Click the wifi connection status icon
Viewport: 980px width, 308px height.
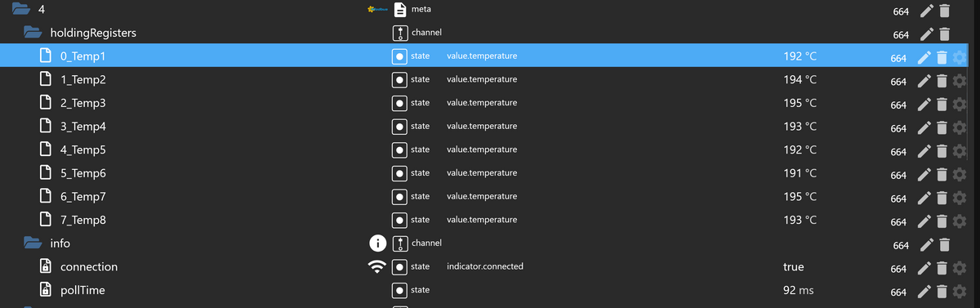coord(376,267)
